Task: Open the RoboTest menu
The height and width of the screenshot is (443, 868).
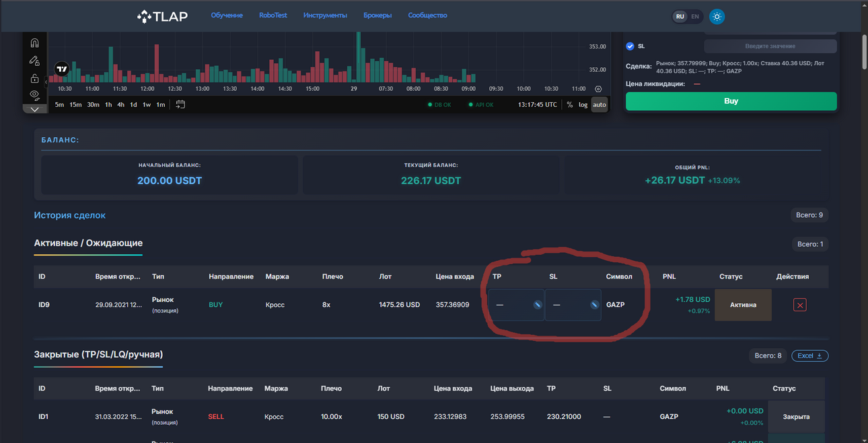Action: click(x=273, y=15)
